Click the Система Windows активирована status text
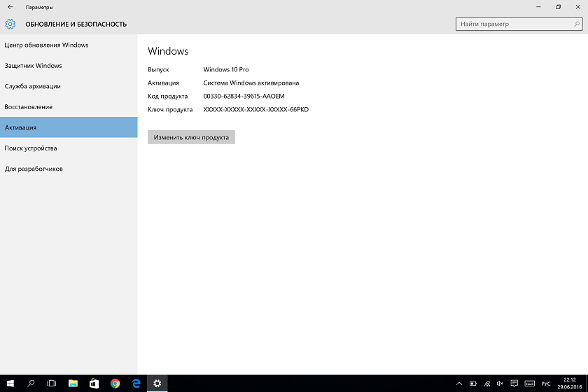588x392 pixels. 251,83
